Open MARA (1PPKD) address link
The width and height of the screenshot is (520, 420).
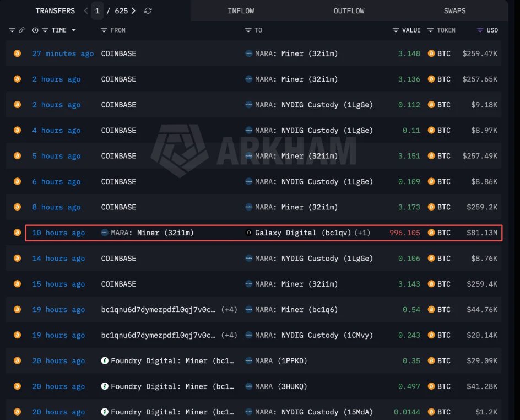point(281,361)
